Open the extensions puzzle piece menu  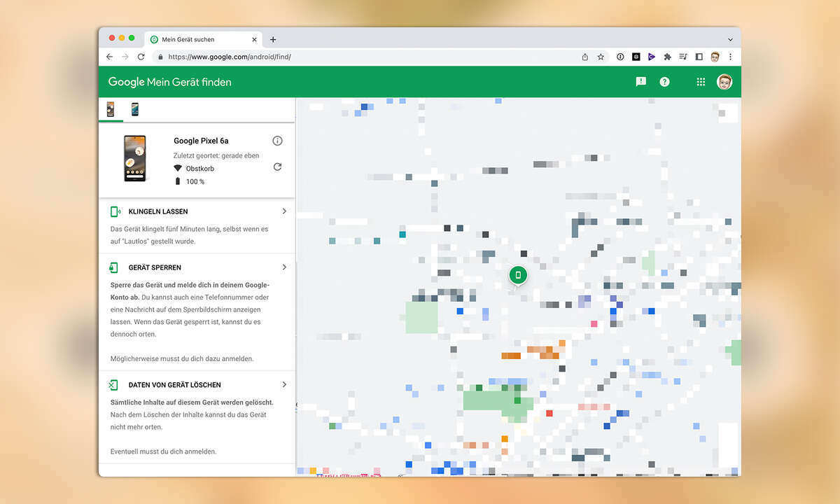(x=667, y=57)
